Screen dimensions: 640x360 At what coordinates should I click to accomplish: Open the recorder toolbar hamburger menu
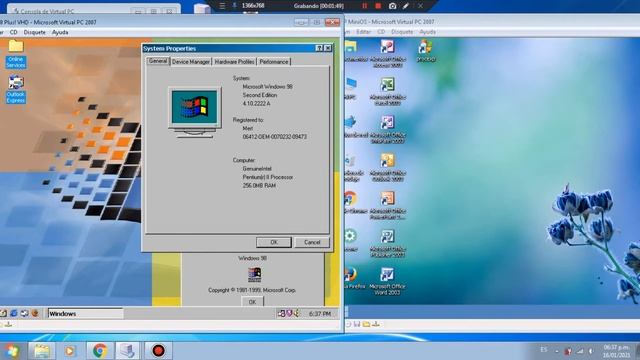[222, 6]
